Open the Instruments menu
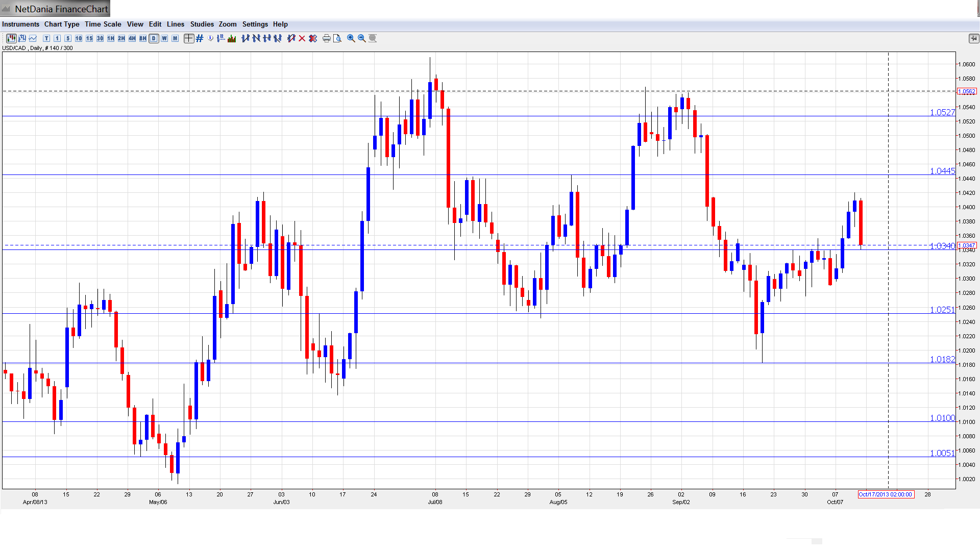This screenshot has width=980, height=551. click(x=20, y=24)
